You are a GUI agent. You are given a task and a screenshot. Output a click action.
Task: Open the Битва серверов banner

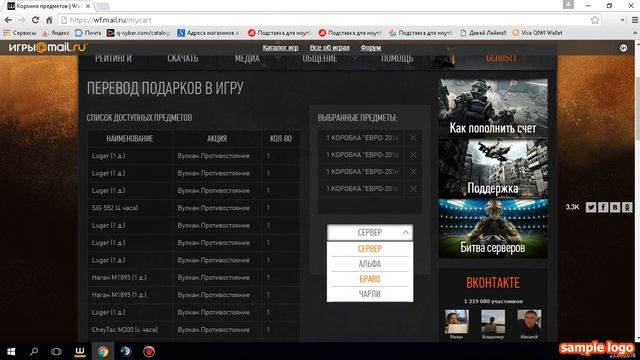493,229
